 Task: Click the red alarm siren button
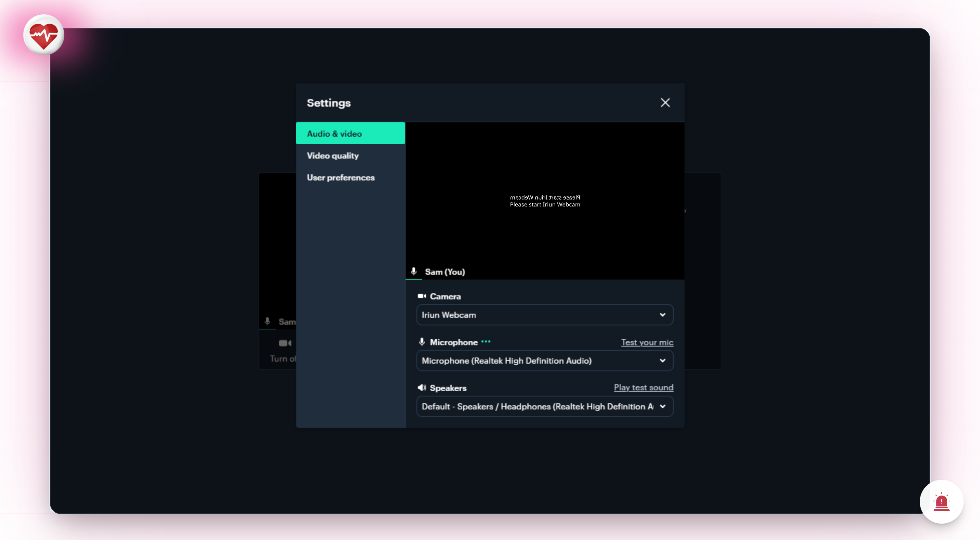click(941, 502)
